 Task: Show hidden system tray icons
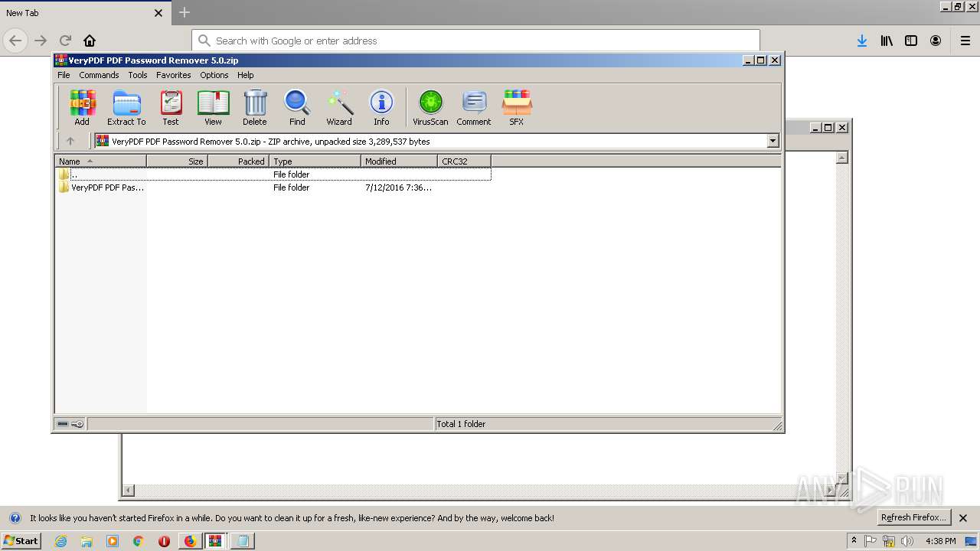(x=854, y=541)
